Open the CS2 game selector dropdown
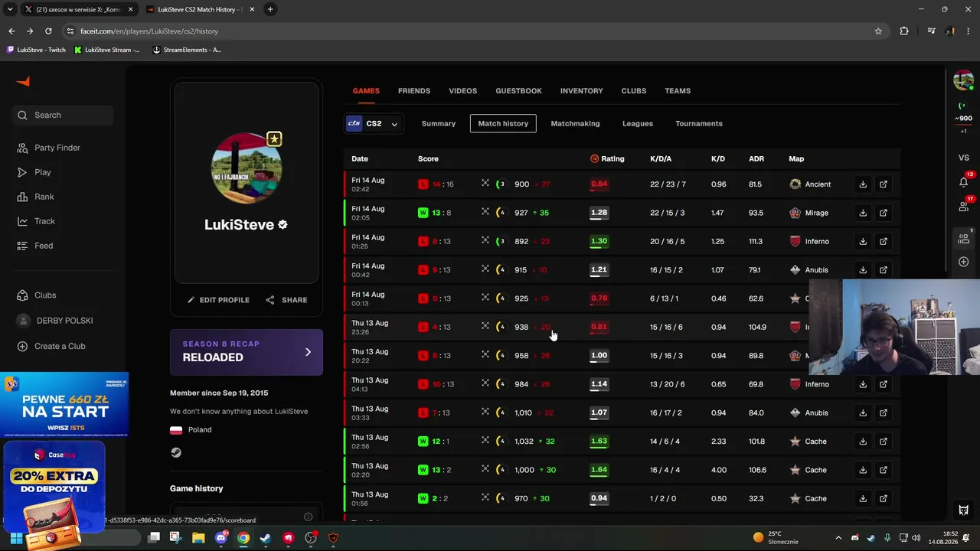The height and width of the screenshot is (551, 980). (x=373, y=123)
